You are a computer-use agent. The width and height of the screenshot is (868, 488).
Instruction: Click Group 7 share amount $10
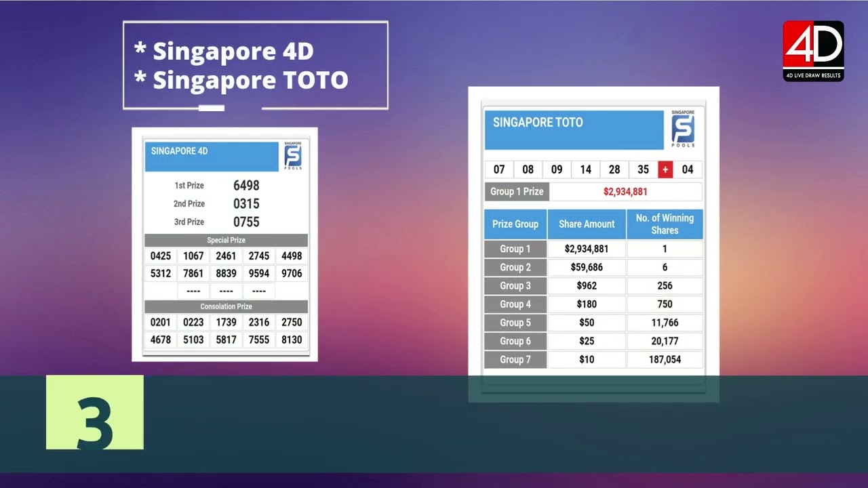tap(587, 359)
